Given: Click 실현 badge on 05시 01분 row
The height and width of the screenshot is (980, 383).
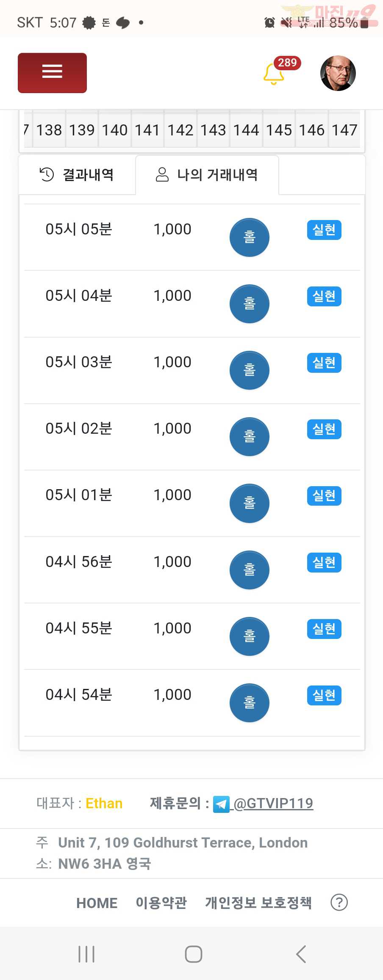Looking at the screenshot, I should point(324,496).
